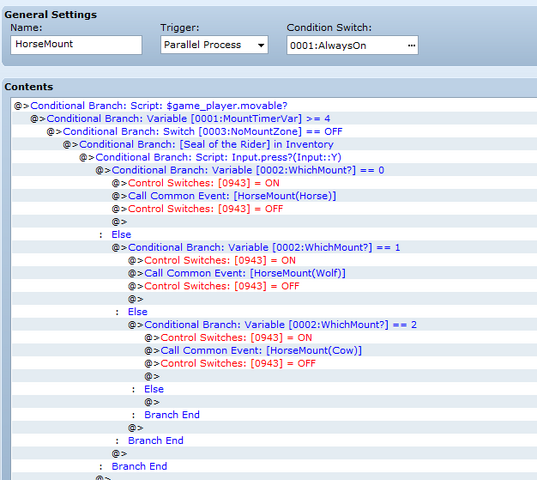Select the WhichMount? == 2 conditional branch
Screen dimensions: 537x480
274,325
